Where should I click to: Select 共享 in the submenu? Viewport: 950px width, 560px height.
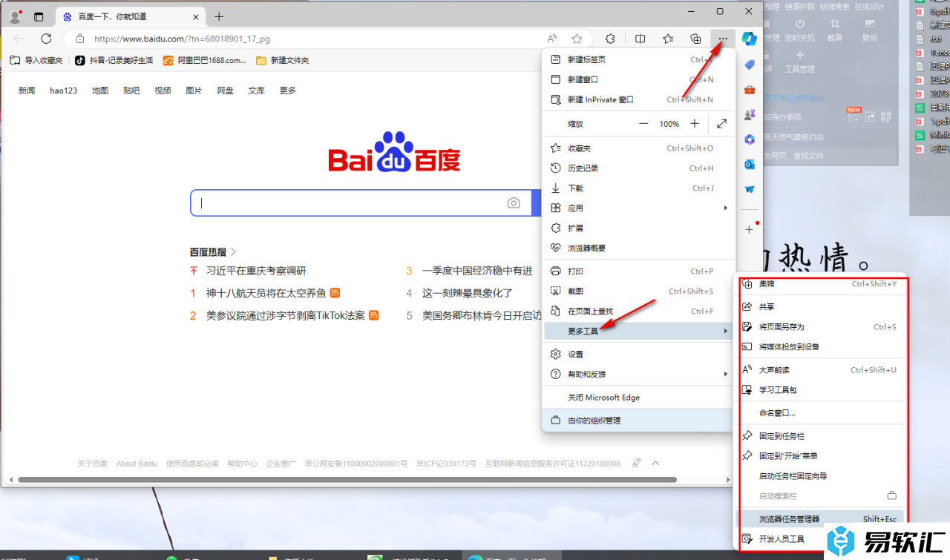click(820, 307)
